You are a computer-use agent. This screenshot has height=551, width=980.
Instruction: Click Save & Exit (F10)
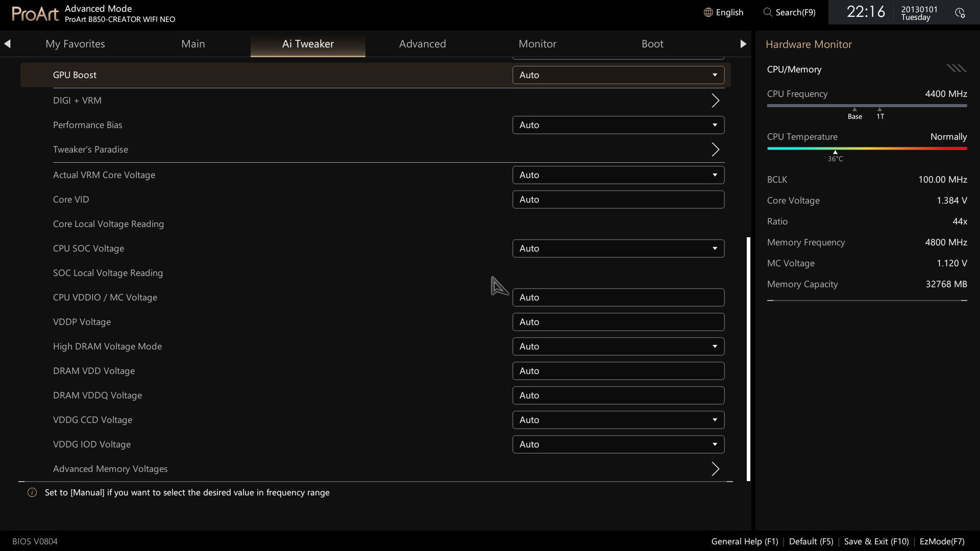pyautogui.click(x=876, y=541)
